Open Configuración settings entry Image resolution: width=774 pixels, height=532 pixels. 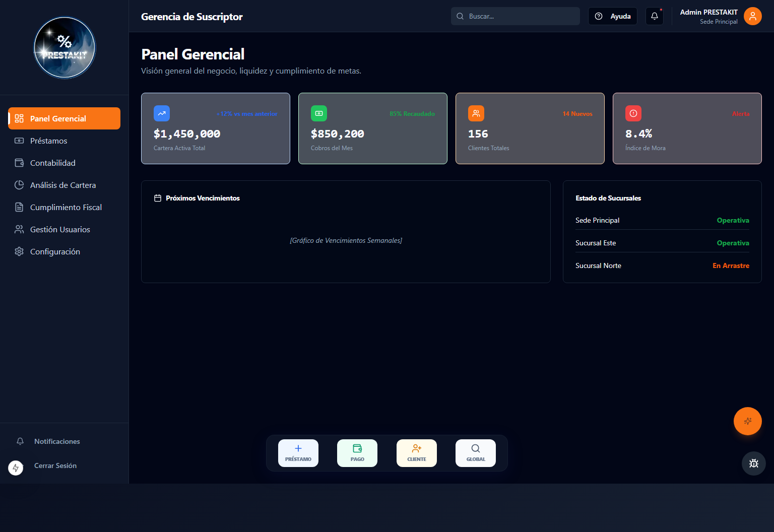pos(64,251)
